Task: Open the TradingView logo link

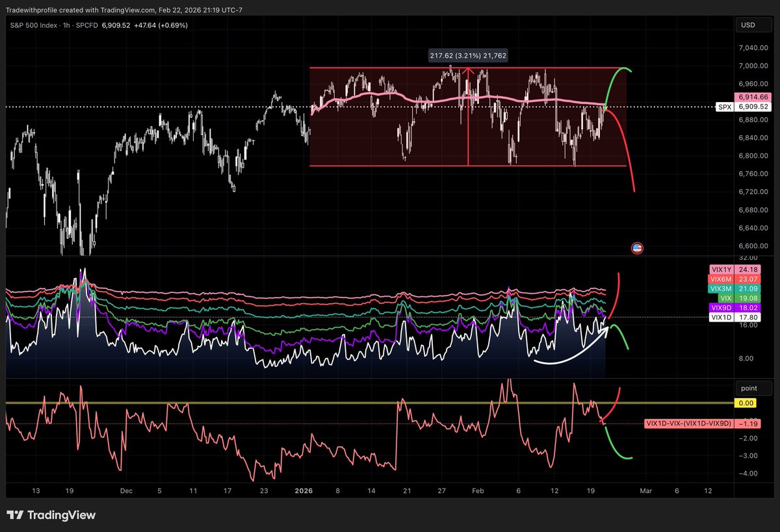Action: [51, 515]
